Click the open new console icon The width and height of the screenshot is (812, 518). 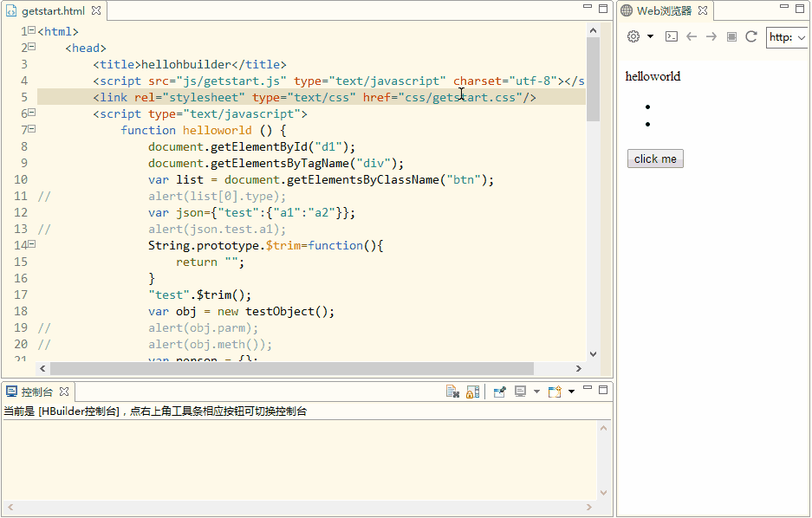555,392
